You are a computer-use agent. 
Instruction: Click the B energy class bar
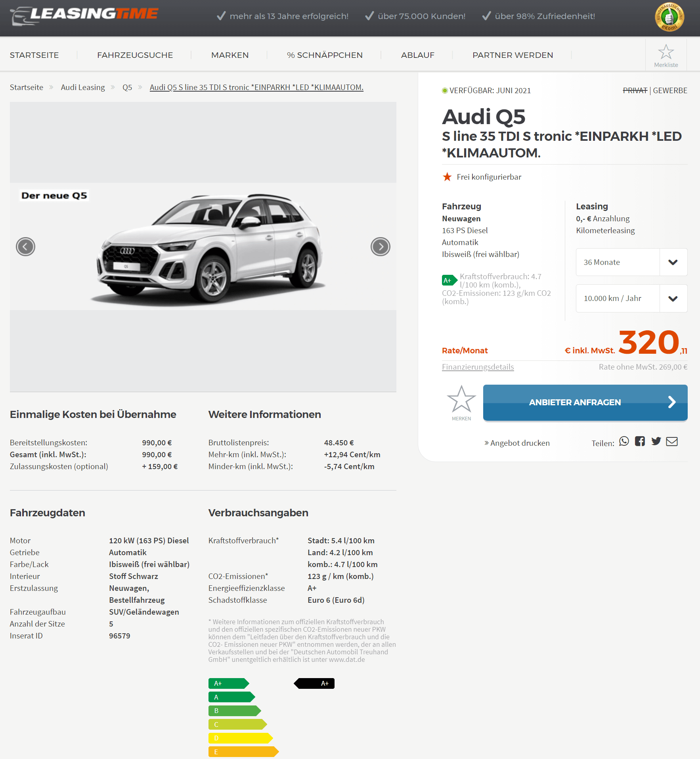(235, 711)
